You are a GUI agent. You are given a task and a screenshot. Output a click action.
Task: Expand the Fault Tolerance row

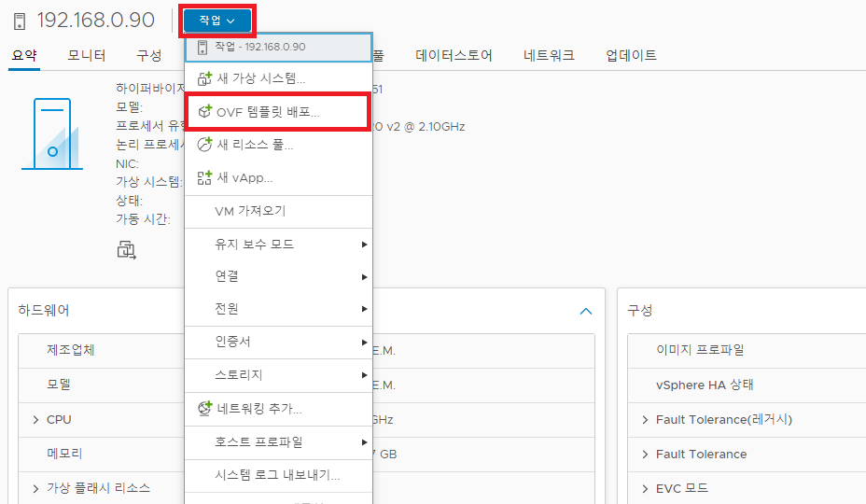[x=645, y=455]
